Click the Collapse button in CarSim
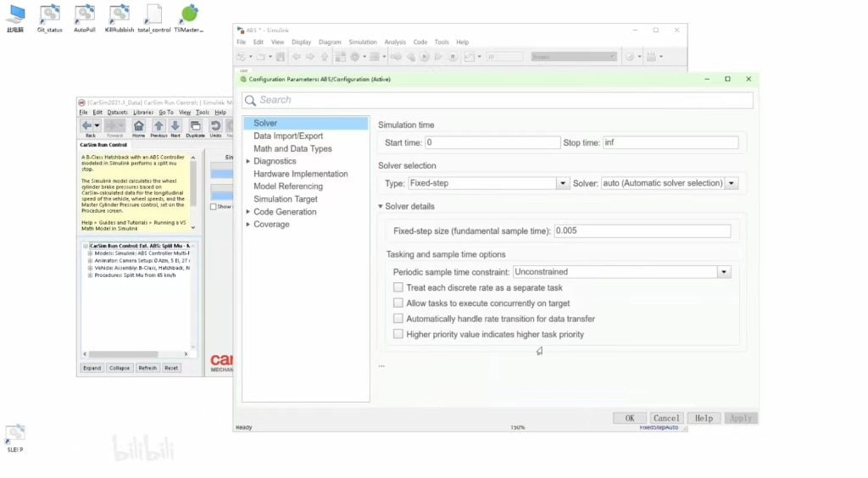Image resolution: width=868 pixels, height=478 pixels. point(120,368)
